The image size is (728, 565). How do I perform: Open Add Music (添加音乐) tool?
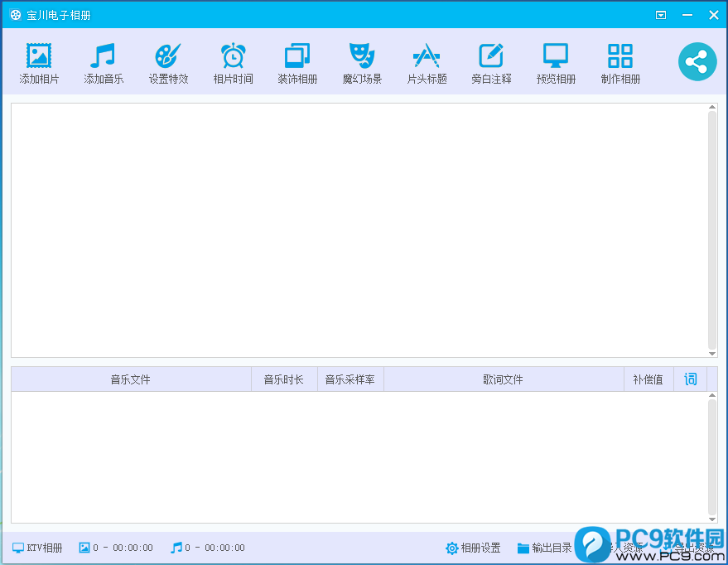tap(104, 56)
